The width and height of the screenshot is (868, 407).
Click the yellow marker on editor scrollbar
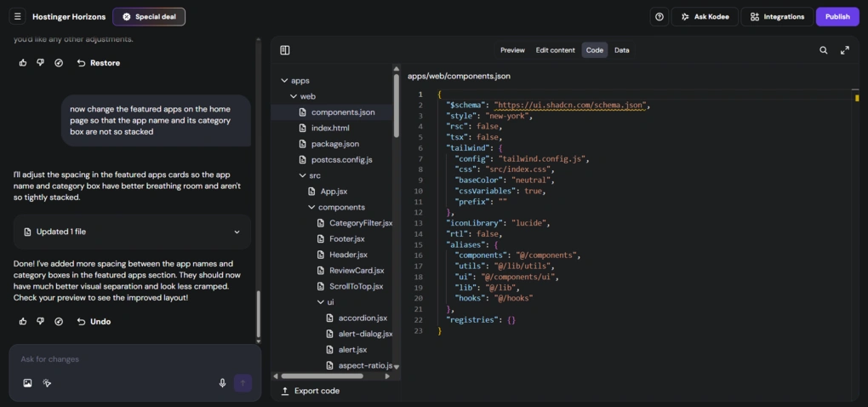point(857,98)
